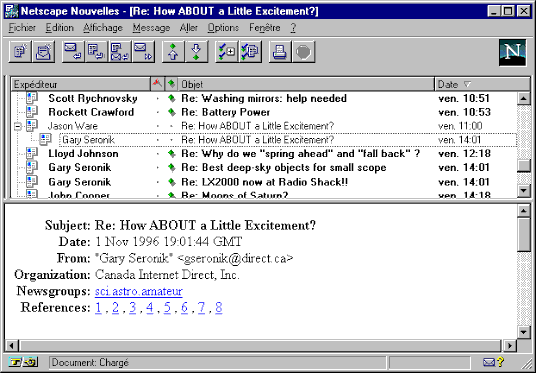Click the Netscape N logo
Screen dimensions: 536x373
512,52
